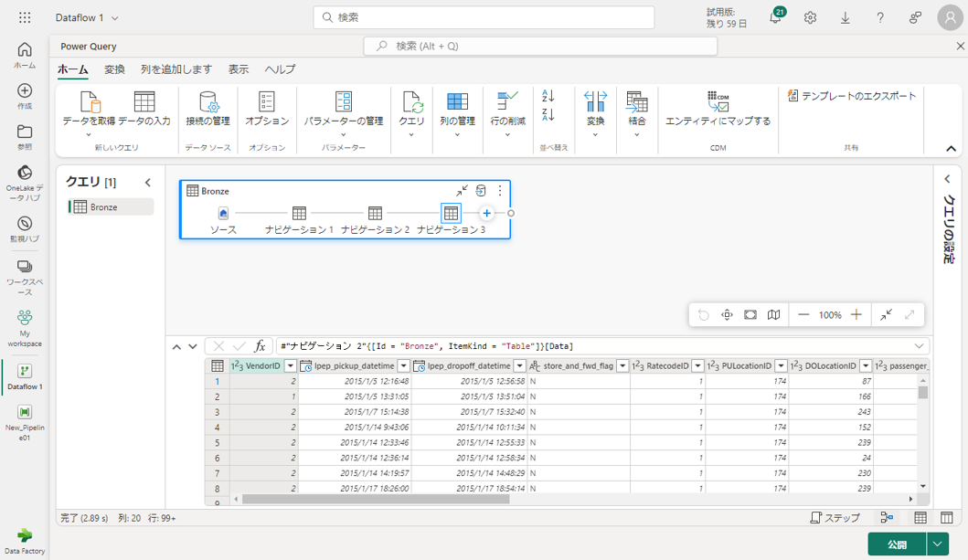Click the Power Query search field (Alt + Q)
This screenshot has height=560, width=968.
click(x=540, y=46)
